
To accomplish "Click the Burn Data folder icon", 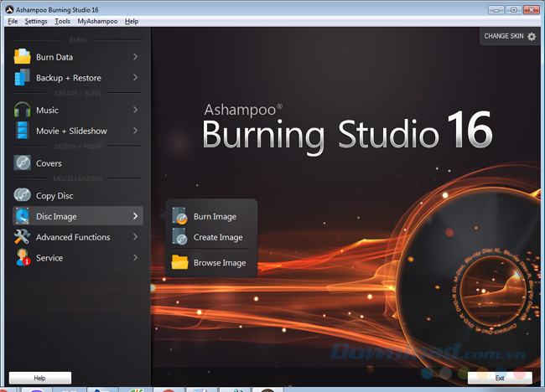I will (22, 57).
